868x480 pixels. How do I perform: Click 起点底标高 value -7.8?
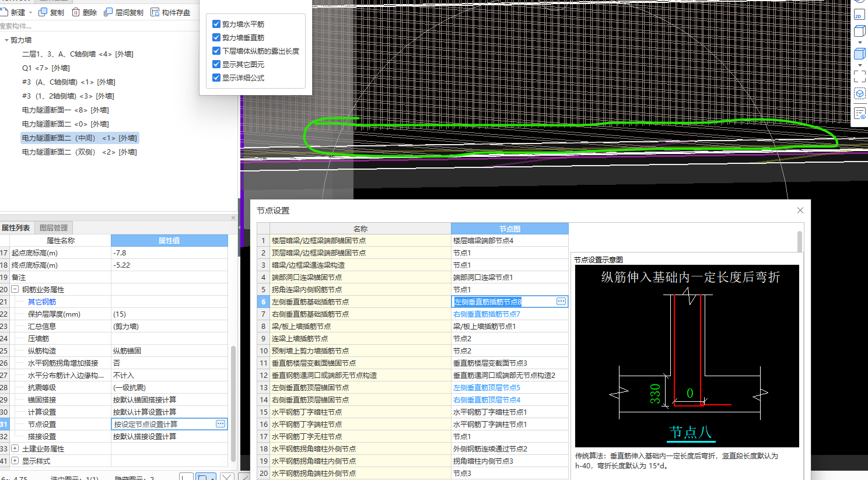coord(169,253)
